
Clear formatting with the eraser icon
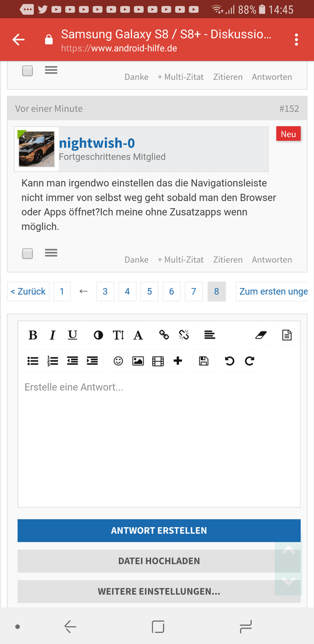point(261,335)
